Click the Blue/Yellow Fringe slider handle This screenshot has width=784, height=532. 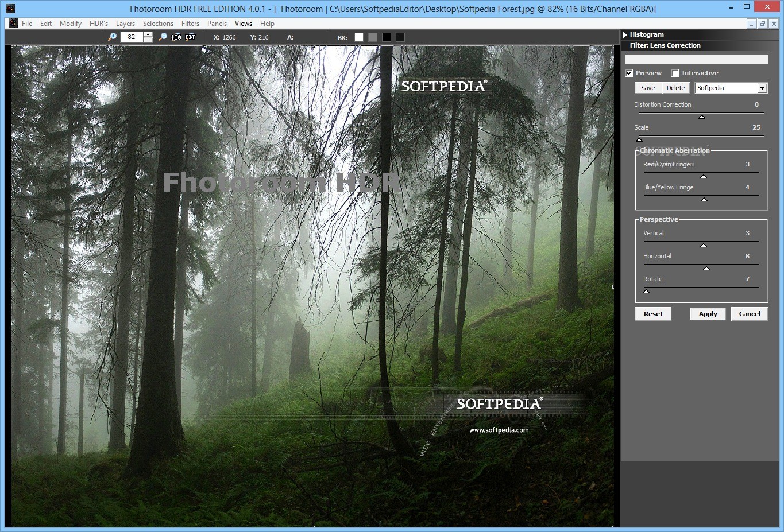pos(704,200)
